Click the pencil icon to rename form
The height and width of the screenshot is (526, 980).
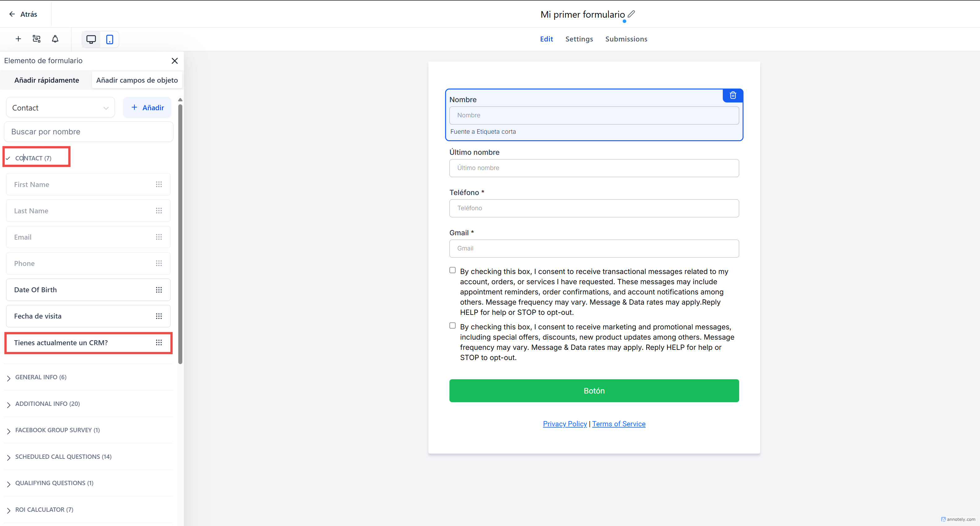[x=631, y=14]
